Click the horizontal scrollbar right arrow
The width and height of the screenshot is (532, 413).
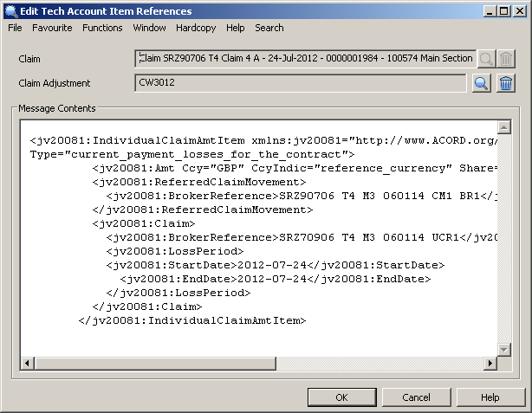coord(490,364)
